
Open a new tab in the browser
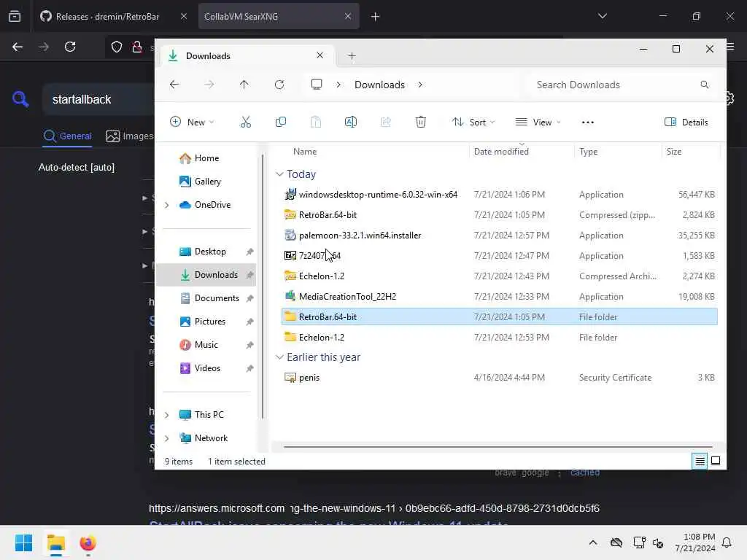(376, 17)
